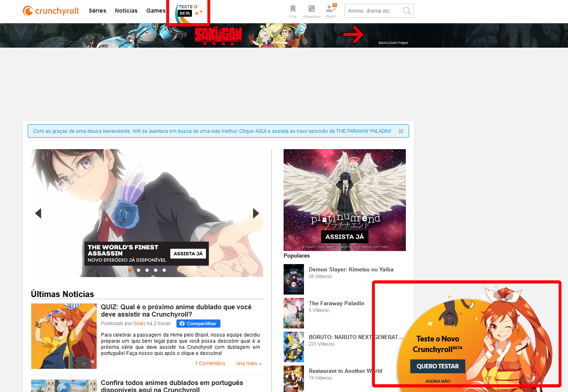This screenshot has height=392, width=568.
Task: Open the Games menu
Action: click(156, 11)
